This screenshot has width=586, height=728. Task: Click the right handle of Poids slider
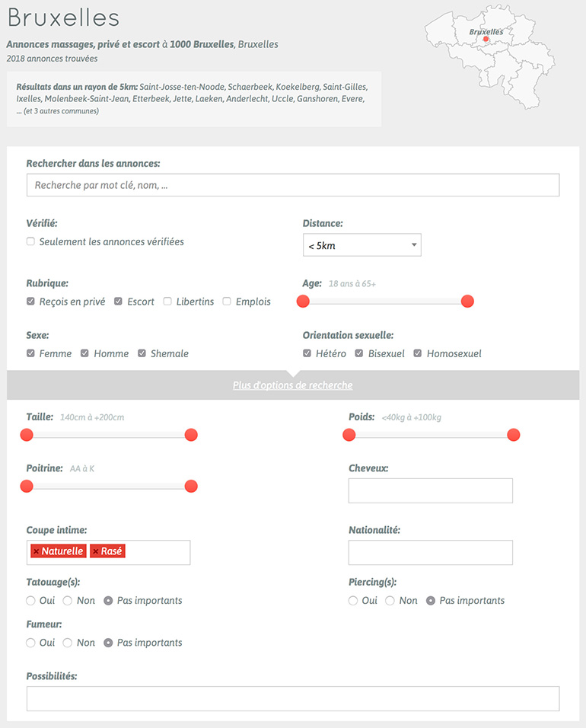(514, 435)
